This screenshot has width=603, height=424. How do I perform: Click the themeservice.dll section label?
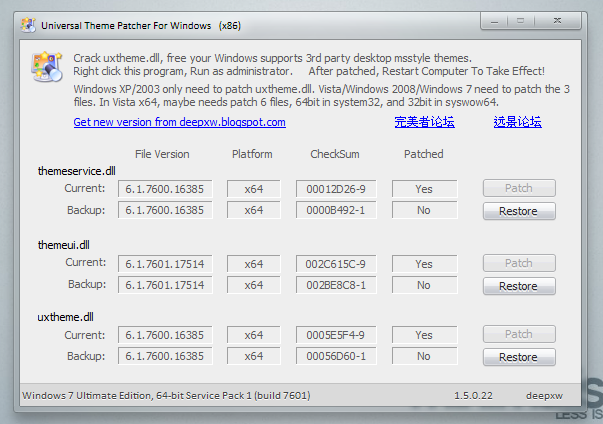[77, 171]
